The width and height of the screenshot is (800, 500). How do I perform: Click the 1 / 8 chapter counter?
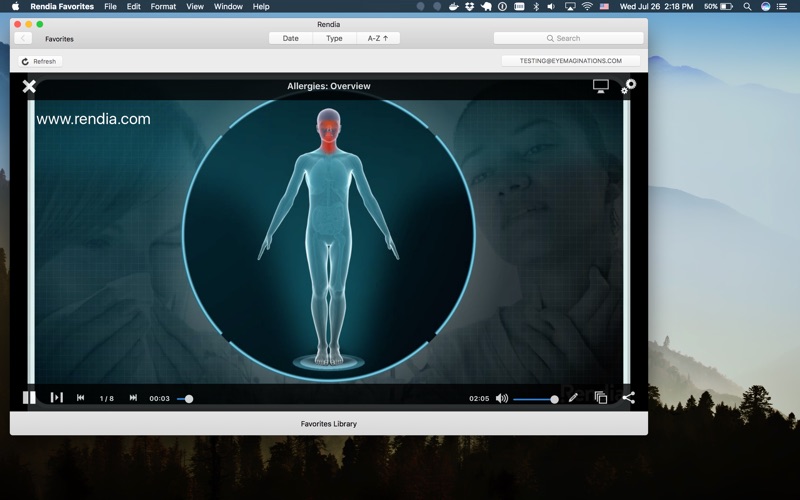point(107,398)
